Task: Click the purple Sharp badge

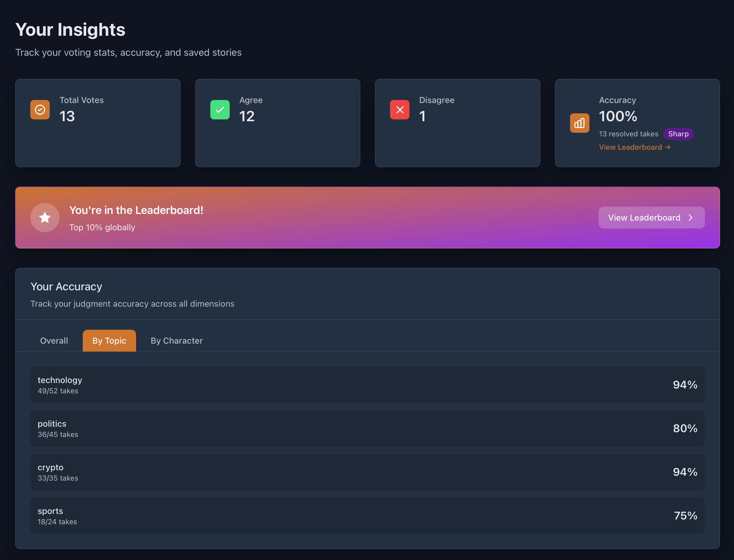Action: 679,134
